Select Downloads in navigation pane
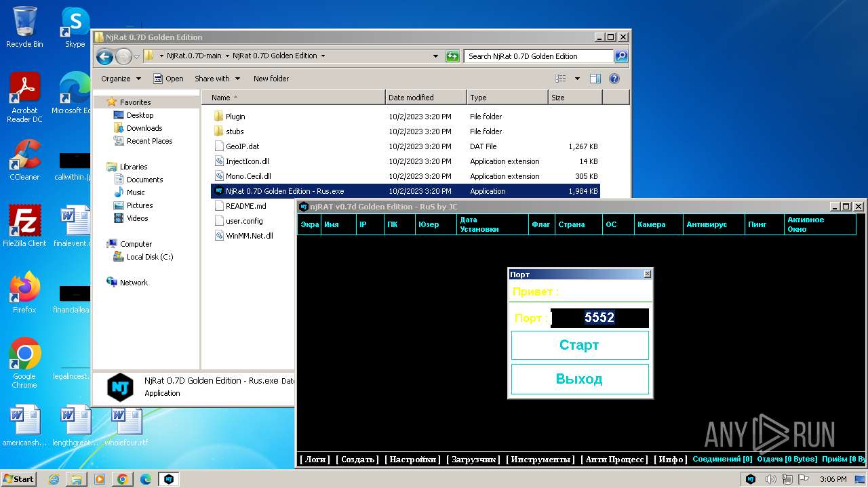The width and height of the screenshot is (868, 488). [144, 128]
